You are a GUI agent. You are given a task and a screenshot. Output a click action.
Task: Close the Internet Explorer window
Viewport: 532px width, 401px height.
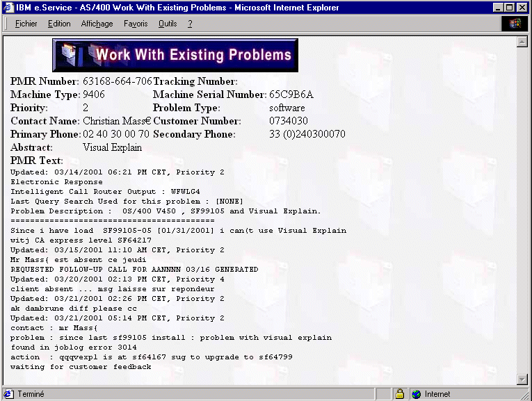coord(522,8)
